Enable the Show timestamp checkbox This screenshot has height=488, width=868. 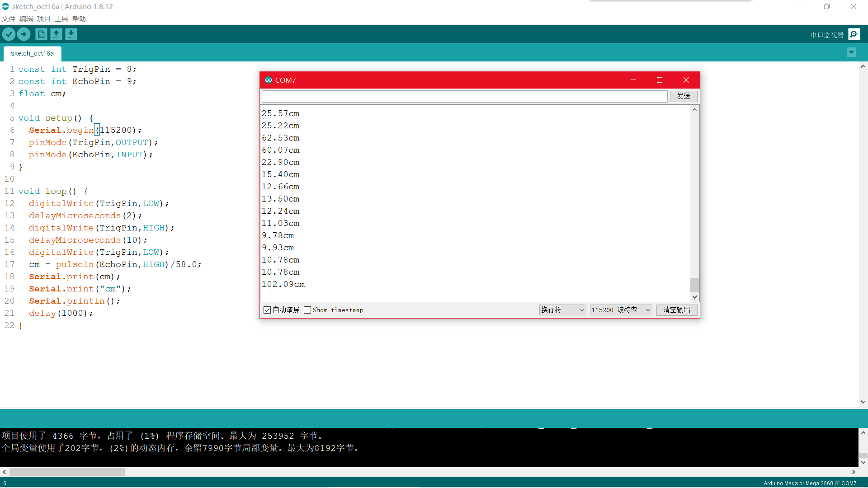click(307, 310)
